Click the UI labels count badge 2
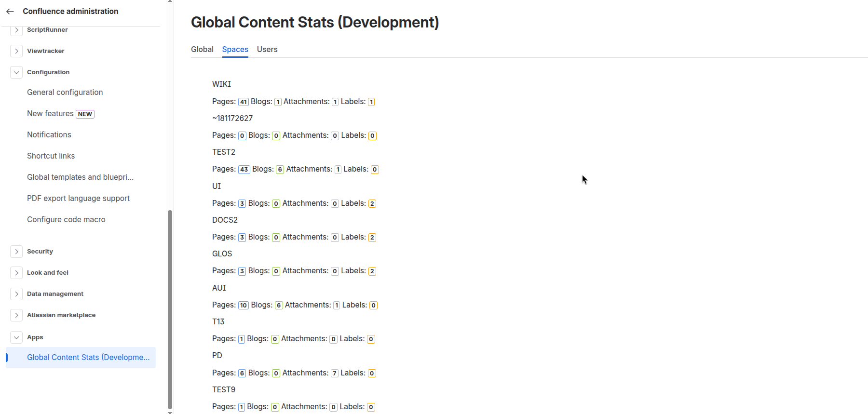 [x=372, y=204]
